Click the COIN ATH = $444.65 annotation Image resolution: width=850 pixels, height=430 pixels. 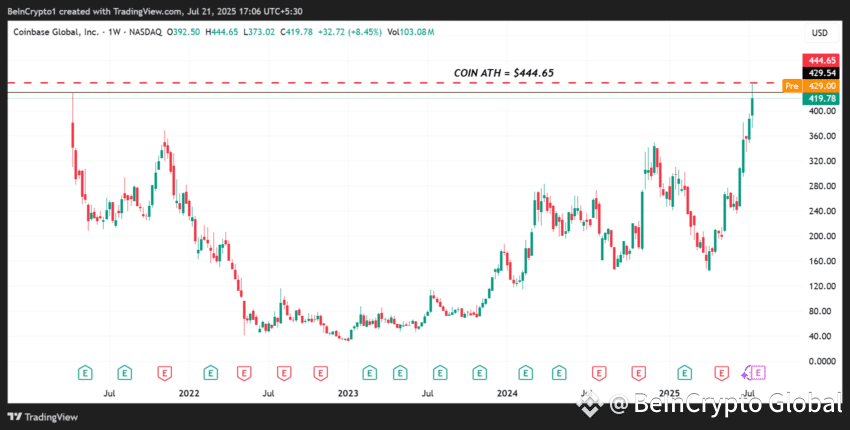pos(504,73)
